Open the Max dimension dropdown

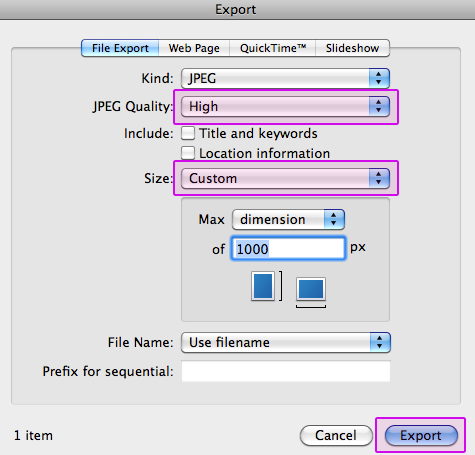click(x=288, y=219)
